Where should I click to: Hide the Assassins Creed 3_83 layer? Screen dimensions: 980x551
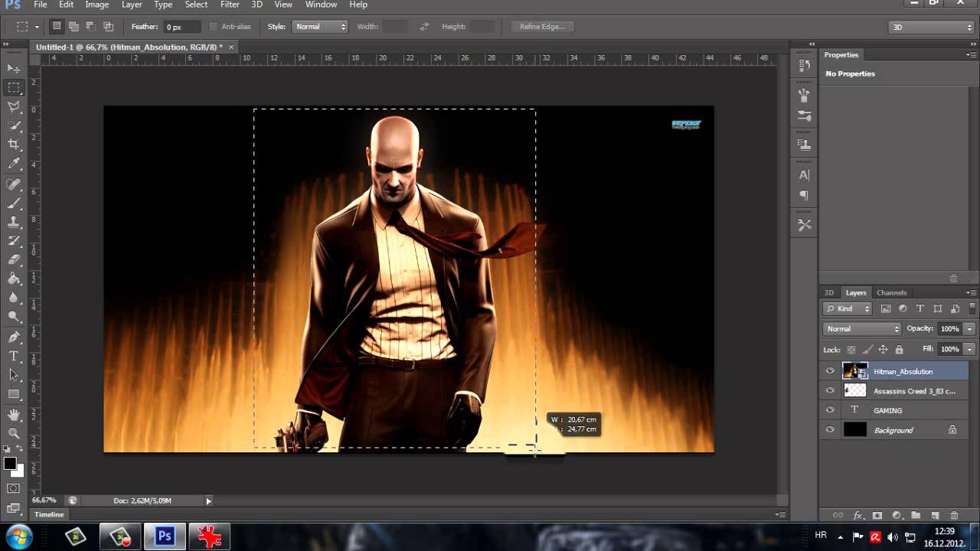click(830, 390)
